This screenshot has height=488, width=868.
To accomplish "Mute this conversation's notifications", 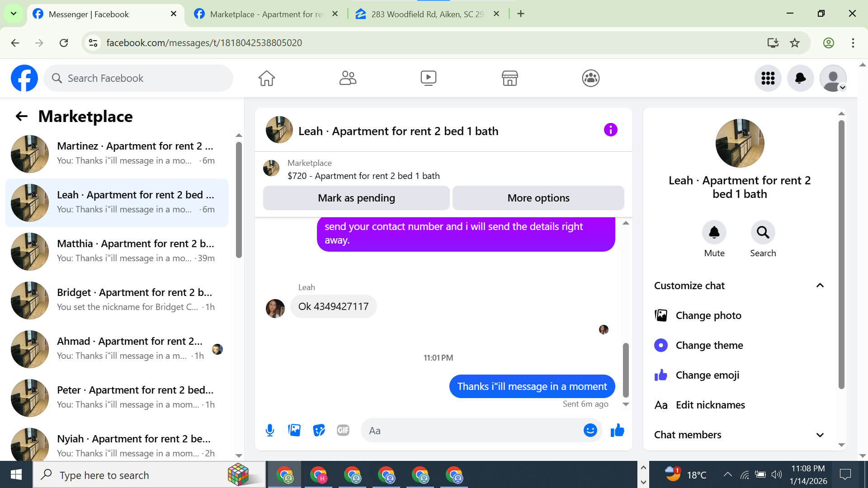I will point(714,233).
